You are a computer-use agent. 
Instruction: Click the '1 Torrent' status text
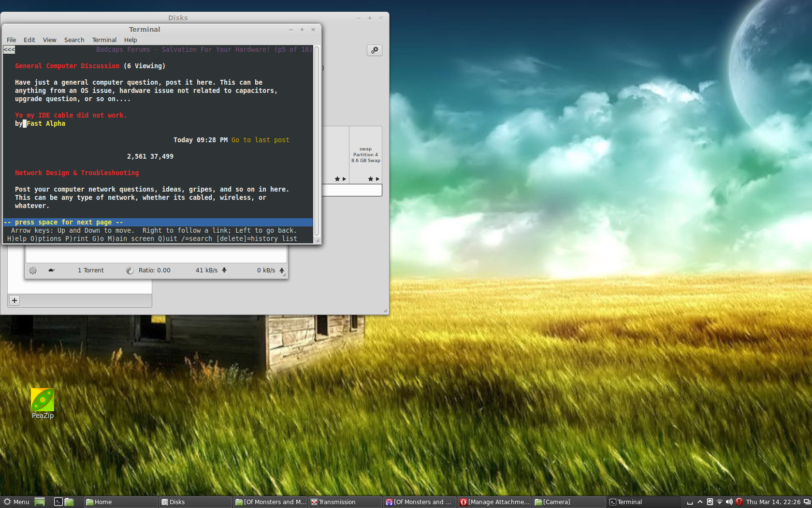[91, 270]
